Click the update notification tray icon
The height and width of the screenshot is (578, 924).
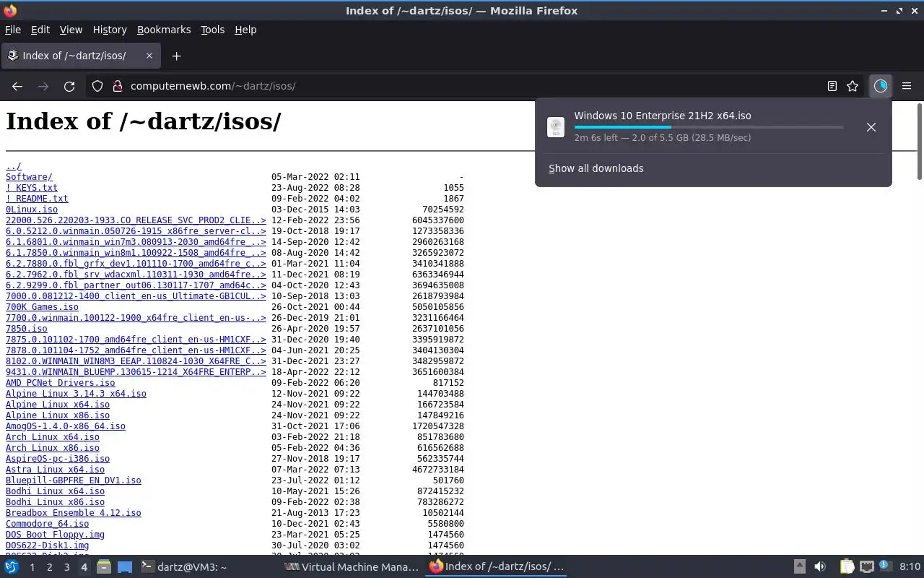(886, 567)
